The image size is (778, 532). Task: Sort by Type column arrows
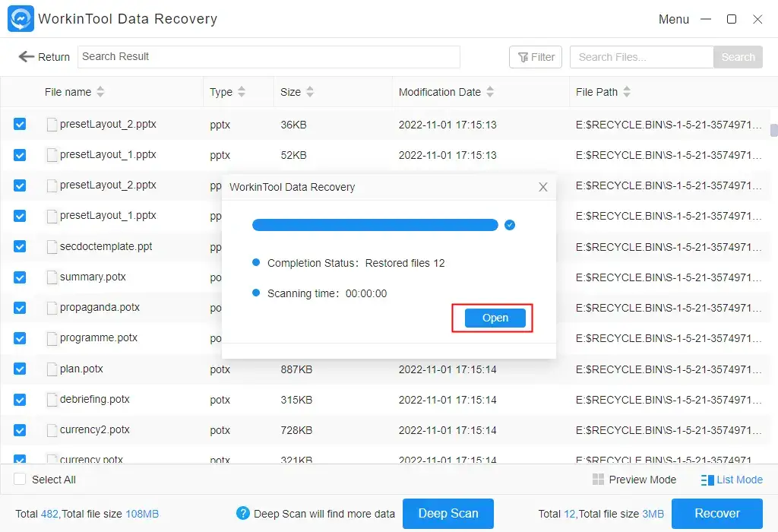click(241, 92)
